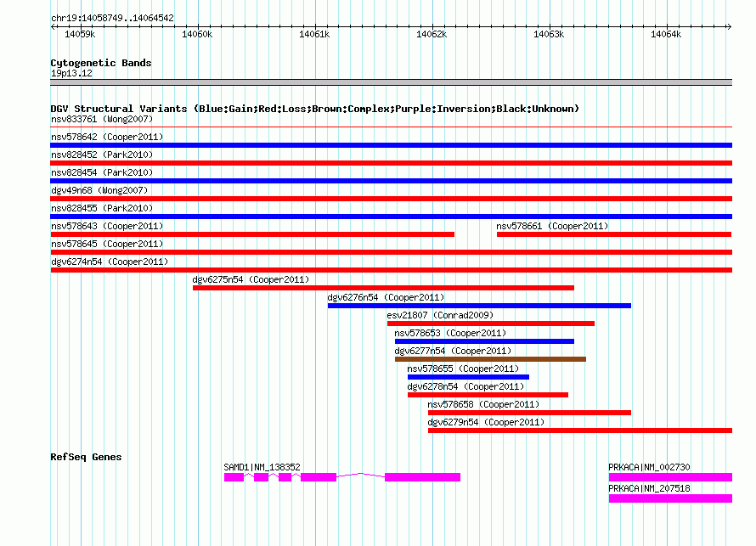This screenshot has width=756, height=546.
Task: Click the dgv6276n54 (Cooper2011) label
Action: click(386, 297)
